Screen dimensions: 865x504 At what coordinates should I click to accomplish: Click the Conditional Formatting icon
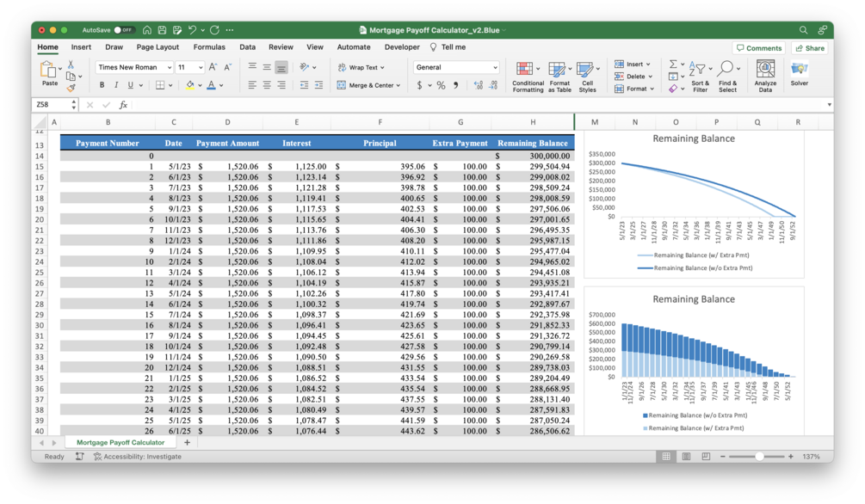[x=524, y=69]
